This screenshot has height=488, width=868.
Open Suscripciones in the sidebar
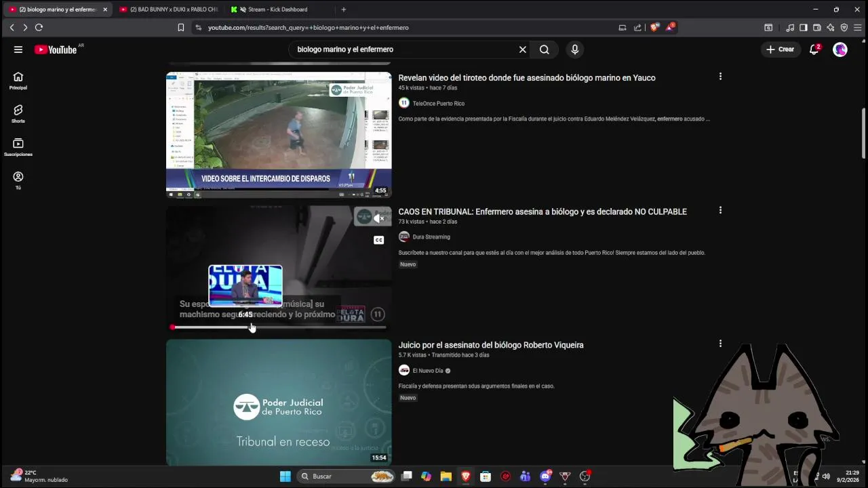coord(18,147)
